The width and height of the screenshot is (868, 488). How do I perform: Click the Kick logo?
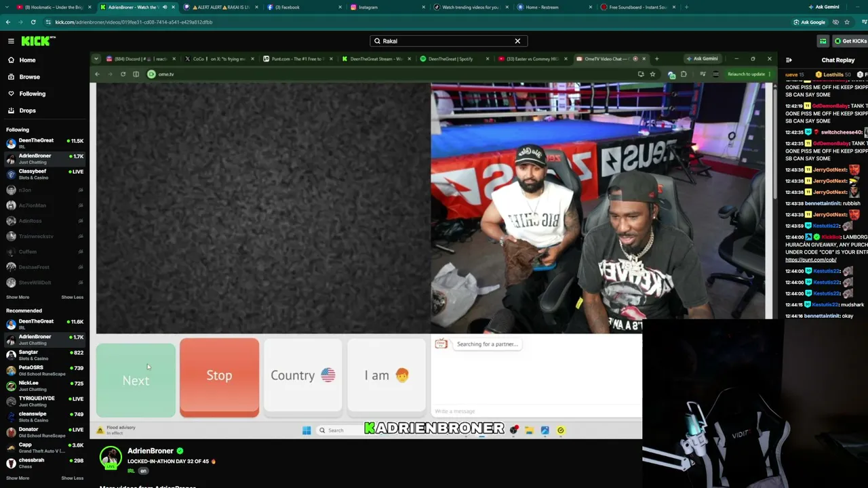pos(39,41)
